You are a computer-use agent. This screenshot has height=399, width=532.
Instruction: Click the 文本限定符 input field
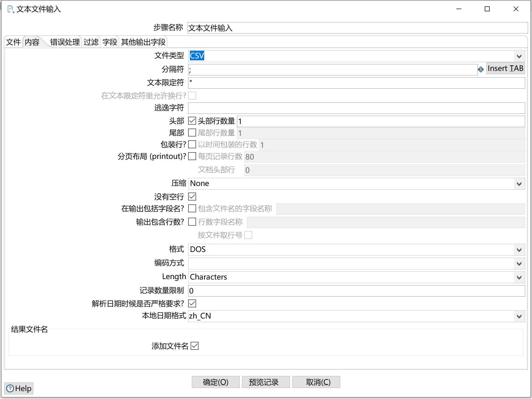(356, 83)
